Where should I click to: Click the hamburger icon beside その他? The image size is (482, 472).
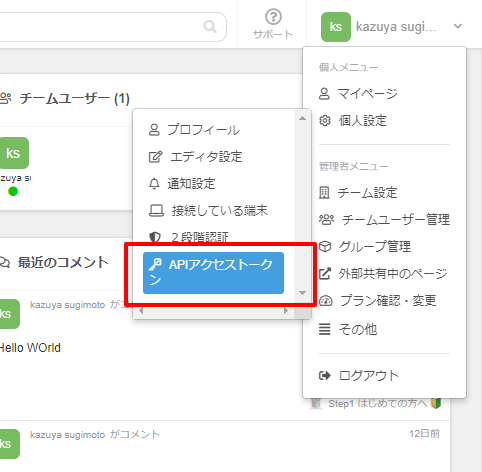click(325, 329)
